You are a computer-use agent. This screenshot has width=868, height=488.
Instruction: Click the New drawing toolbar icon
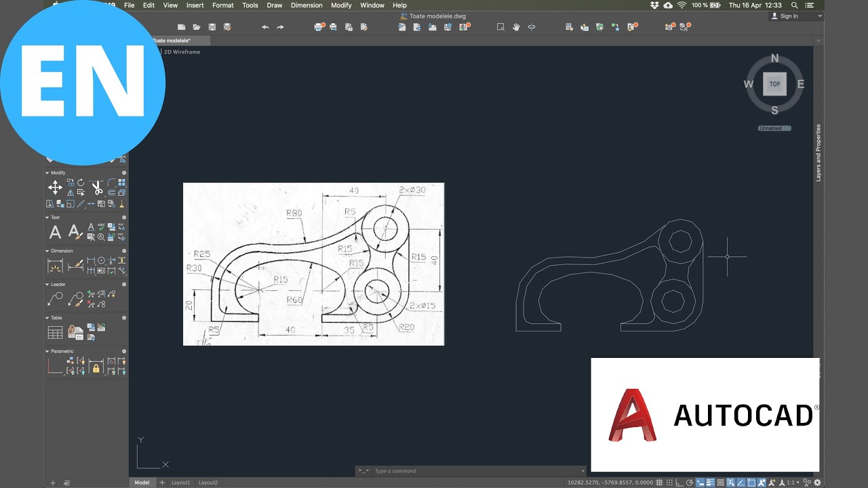pos(181,27)
